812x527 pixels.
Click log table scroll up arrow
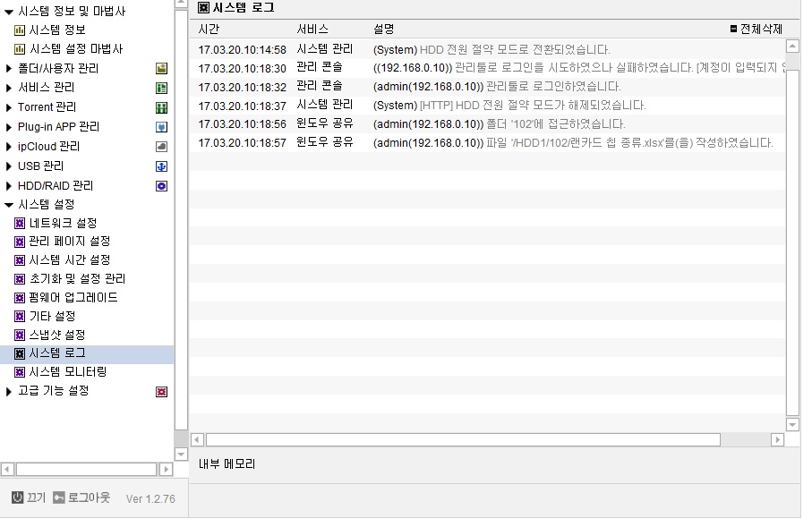[792, 46]
